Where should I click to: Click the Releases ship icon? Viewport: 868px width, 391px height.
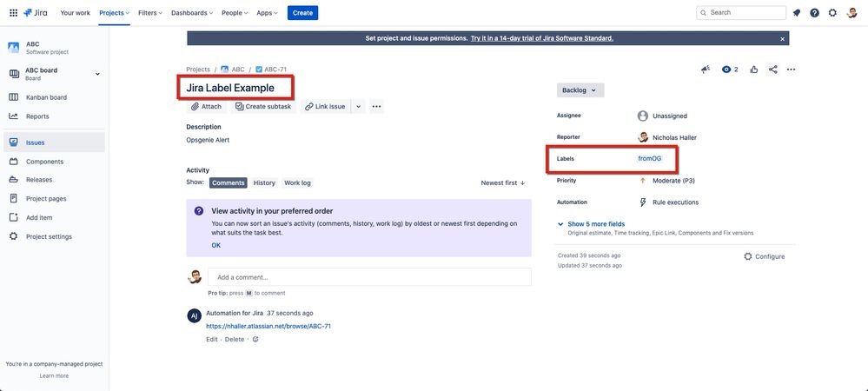coord(14,180)
